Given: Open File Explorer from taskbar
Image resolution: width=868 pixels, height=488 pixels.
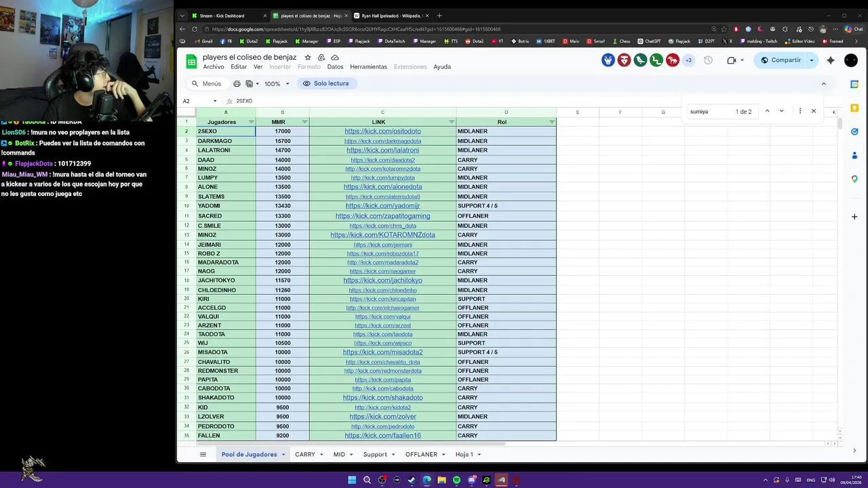Looking at the screenshot, I should 441,480.
